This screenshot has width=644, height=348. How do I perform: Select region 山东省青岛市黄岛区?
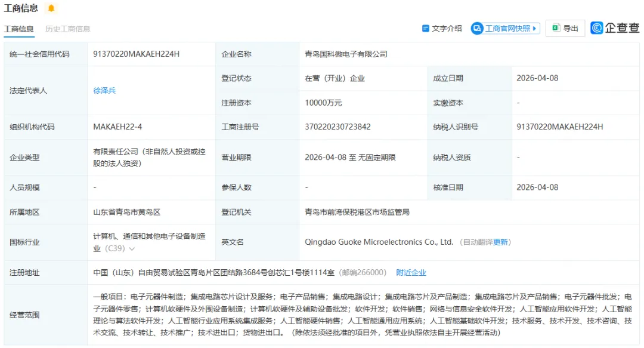(x=126, y=213)
